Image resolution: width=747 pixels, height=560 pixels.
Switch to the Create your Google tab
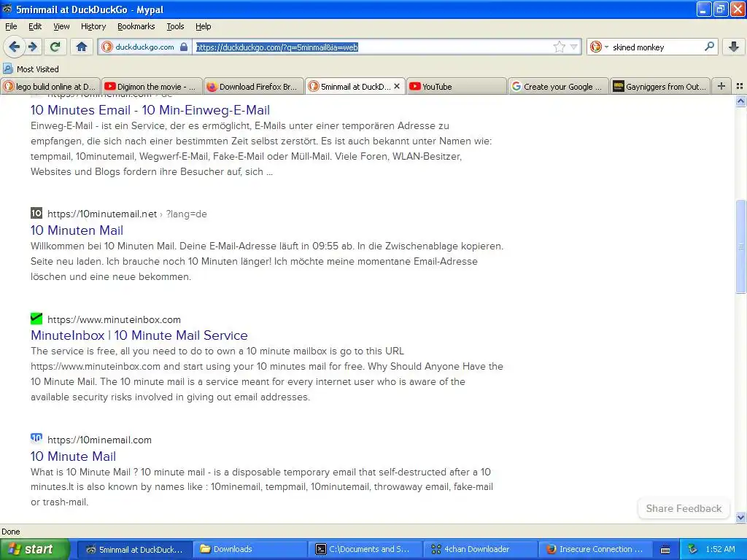coord(558,87)
